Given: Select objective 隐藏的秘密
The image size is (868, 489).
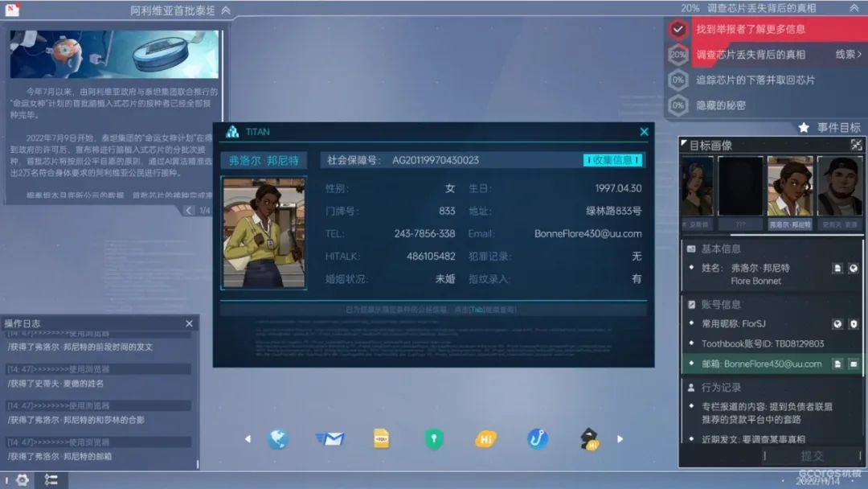Looking at the screenshot, I should pos(721,105).
